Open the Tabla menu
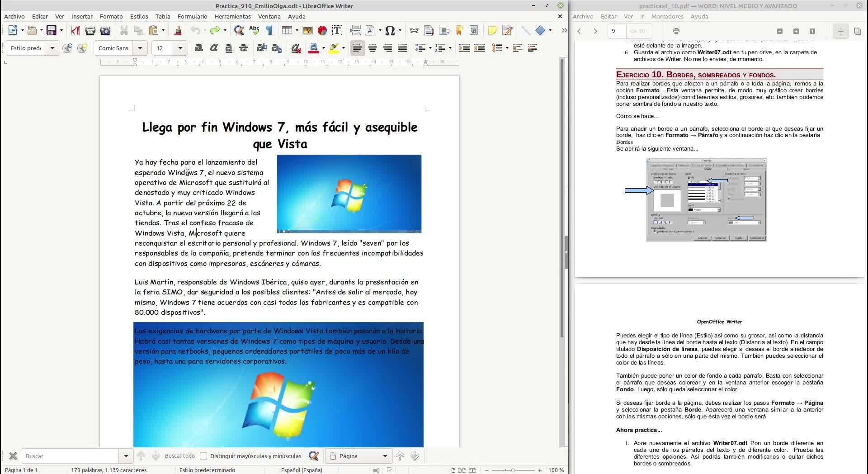 coord(163,16)
